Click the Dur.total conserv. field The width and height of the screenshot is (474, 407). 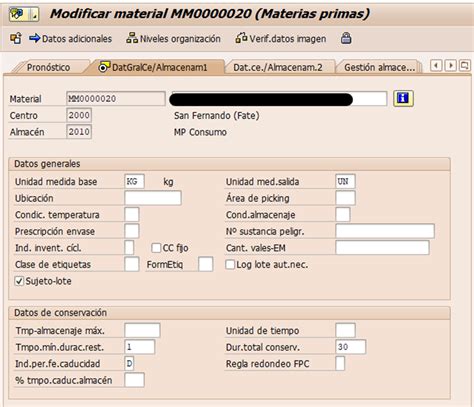(x=351, y=347)
